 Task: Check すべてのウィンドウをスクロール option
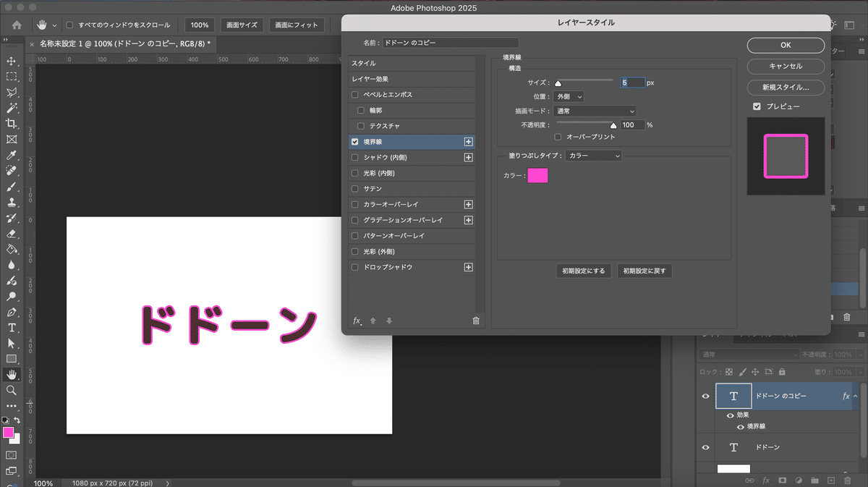69,25
